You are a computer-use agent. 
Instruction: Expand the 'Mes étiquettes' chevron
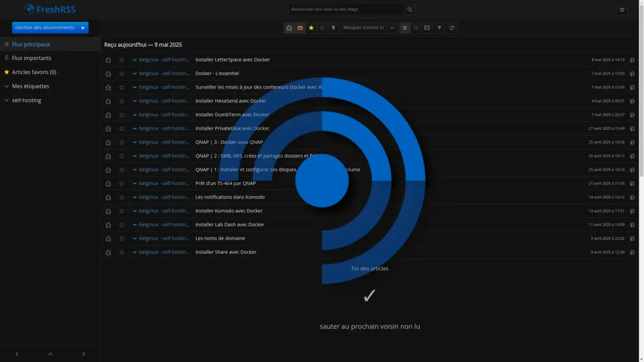pyautogui.click(x=6, y=86)
